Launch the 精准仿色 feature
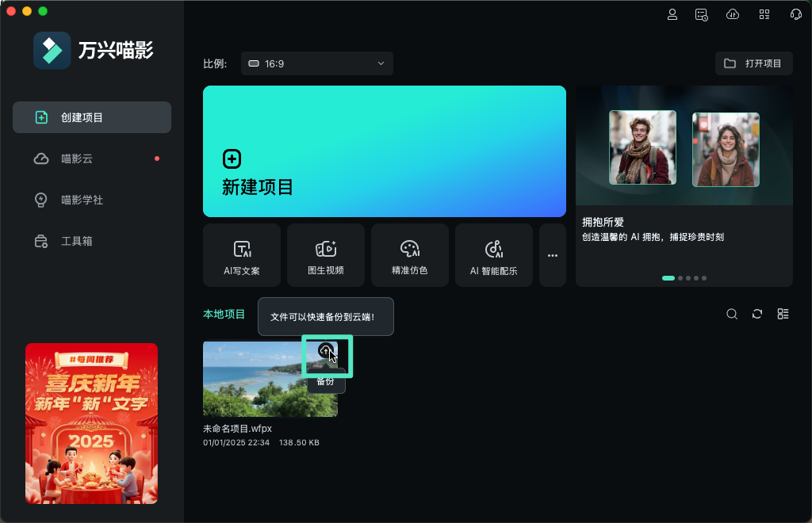 (409, 255)
